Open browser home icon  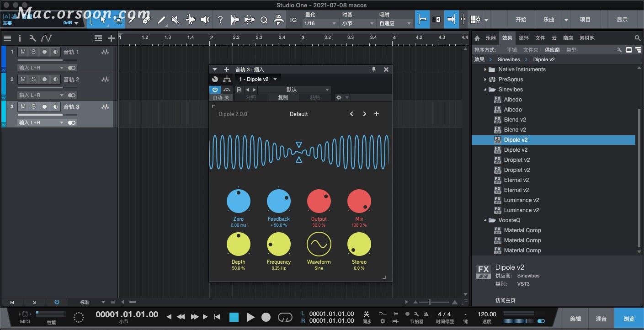(x=477, y=38)
